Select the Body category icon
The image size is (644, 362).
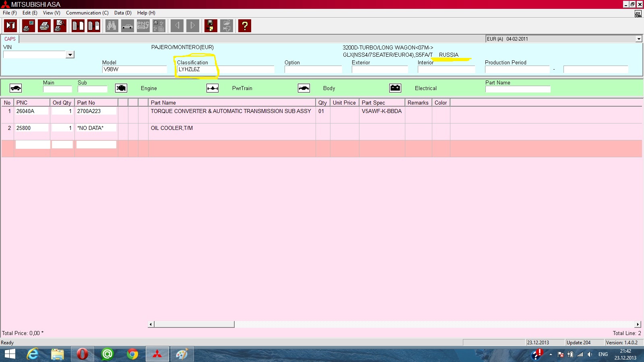click(x=304, y=88)
